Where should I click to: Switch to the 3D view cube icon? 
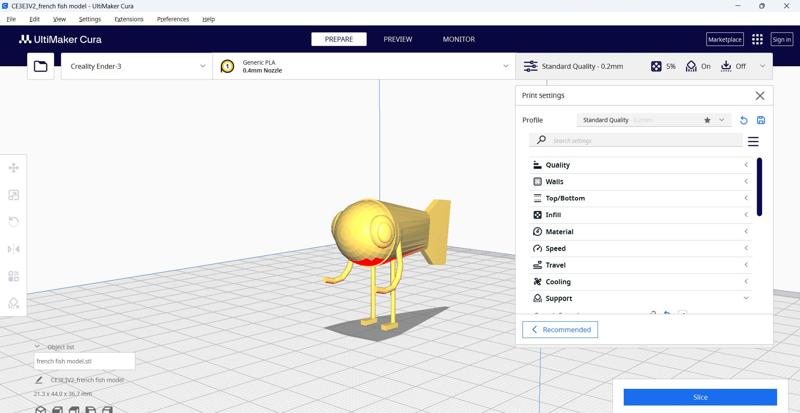(40, 409)
